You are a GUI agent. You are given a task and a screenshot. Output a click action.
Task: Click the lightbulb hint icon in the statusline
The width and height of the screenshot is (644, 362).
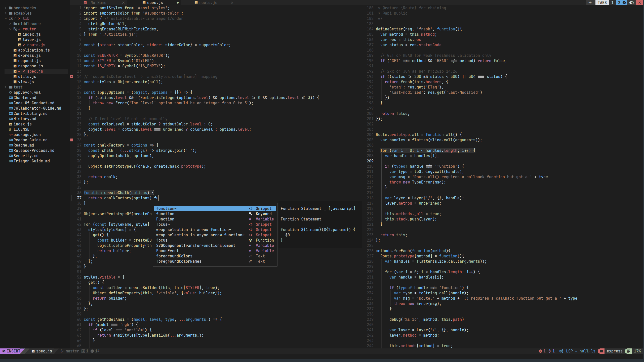[550, 351]
